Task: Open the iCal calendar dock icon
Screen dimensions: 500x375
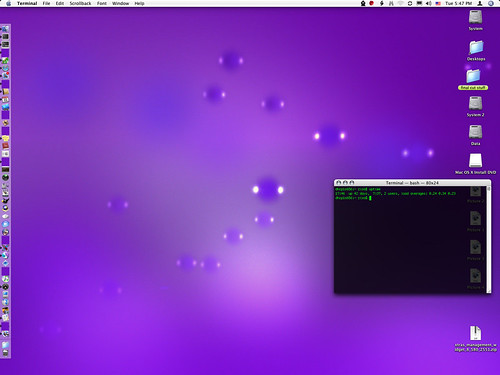Action: 5,100
